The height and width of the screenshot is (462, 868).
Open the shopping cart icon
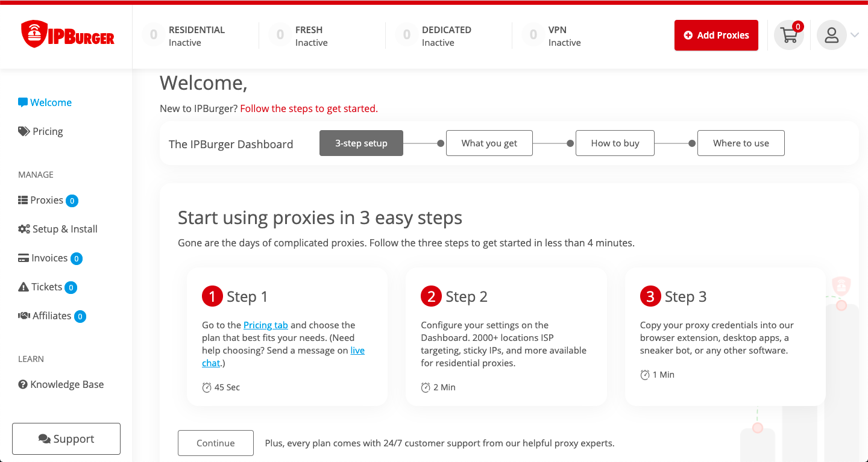click(x=788, y=36)
